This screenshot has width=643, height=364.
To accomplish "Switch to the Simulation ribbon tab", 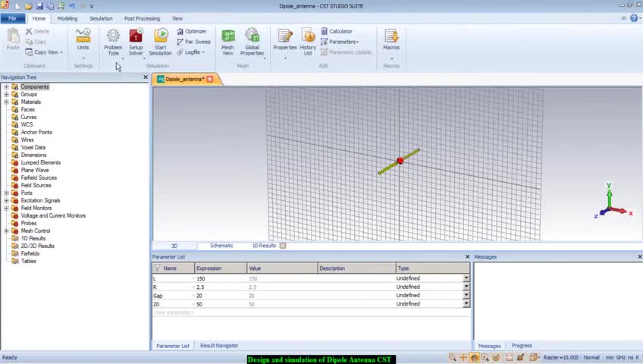I will [101, 18].
